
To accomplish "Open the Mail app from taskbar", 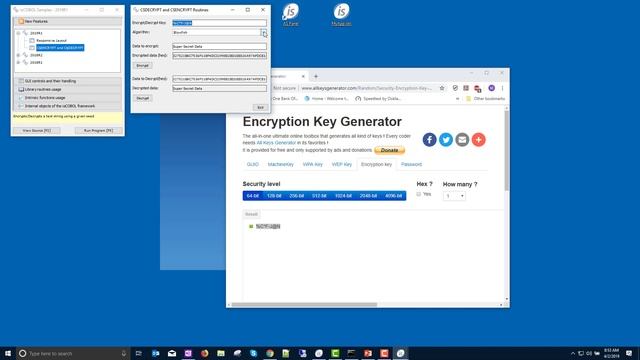I will click(x=172, y=353).
